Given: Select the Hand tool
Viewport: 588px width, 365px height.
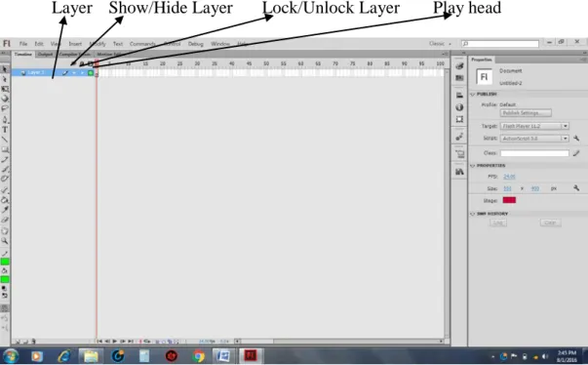Looking at the screenshot, I should [5, 231].
